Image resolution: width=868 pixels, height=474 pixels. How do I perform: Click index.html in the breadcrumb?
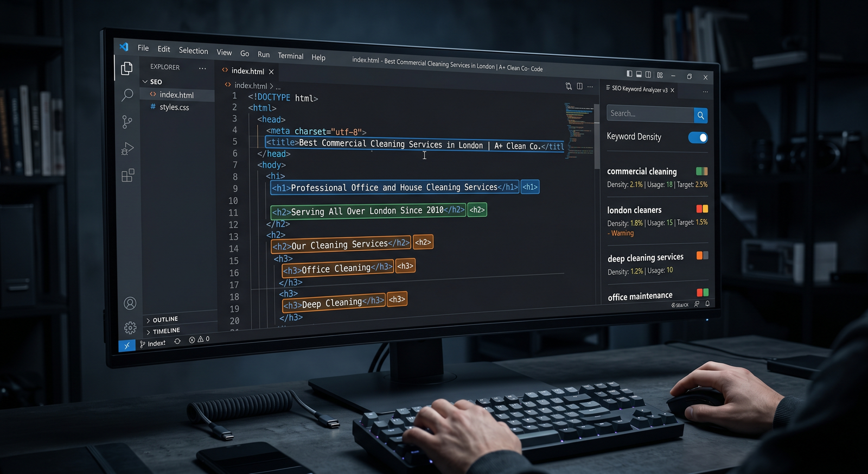251,86
